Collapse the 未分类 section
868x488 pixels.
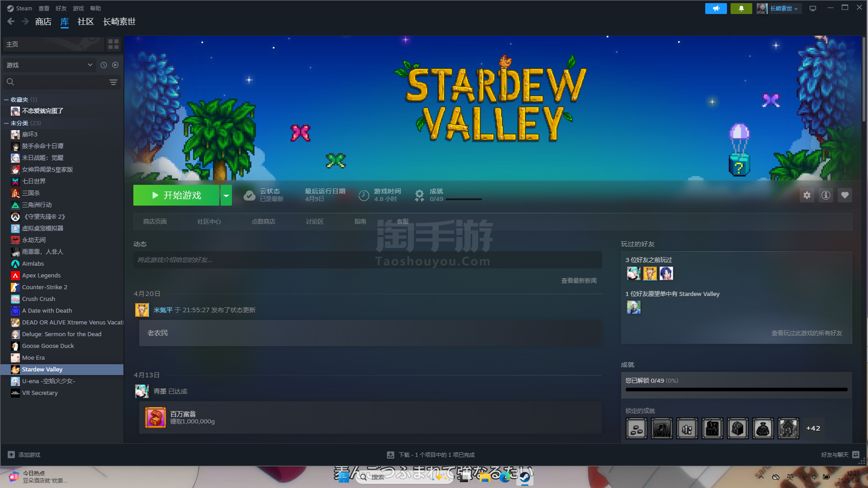(x=6, y=123)
